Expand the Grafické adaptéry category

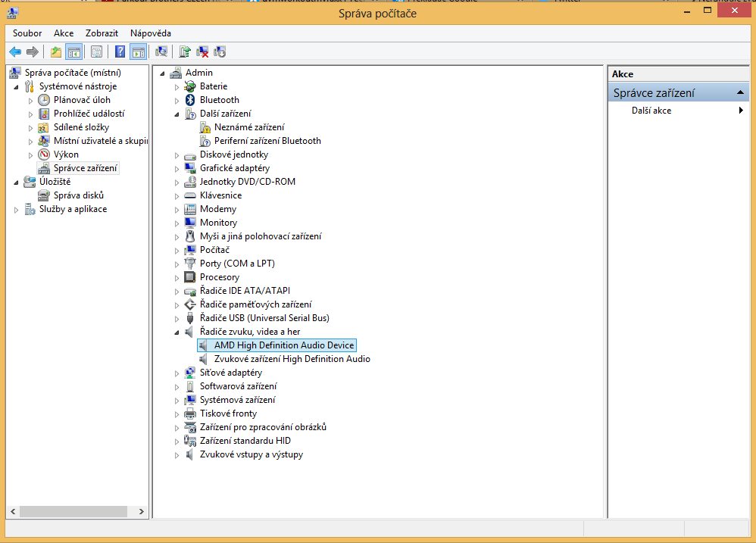[177, 169]
